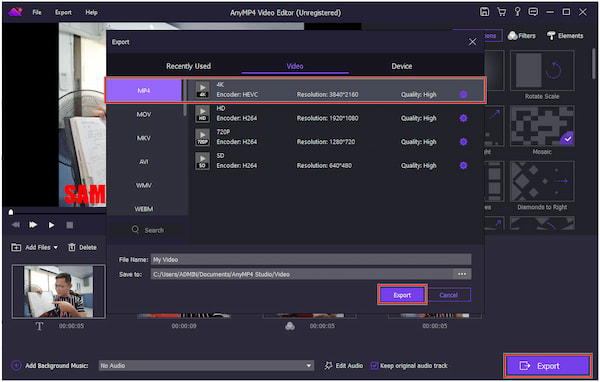Click the next frame forward control

[33, 225]
